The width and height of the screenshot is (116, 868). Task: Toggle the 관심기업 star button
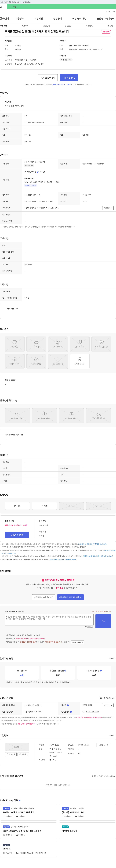[x=11, y=754]
